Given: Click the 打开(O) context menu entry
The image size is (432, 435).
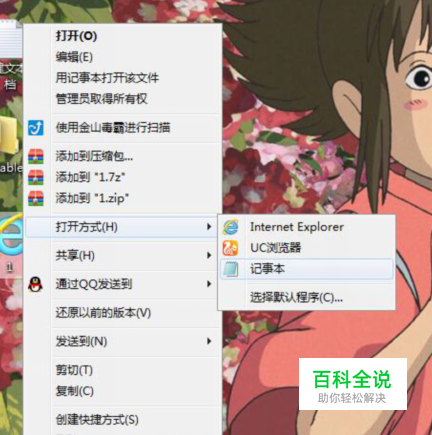Looking at the screenshot, I should coord(123,36).
